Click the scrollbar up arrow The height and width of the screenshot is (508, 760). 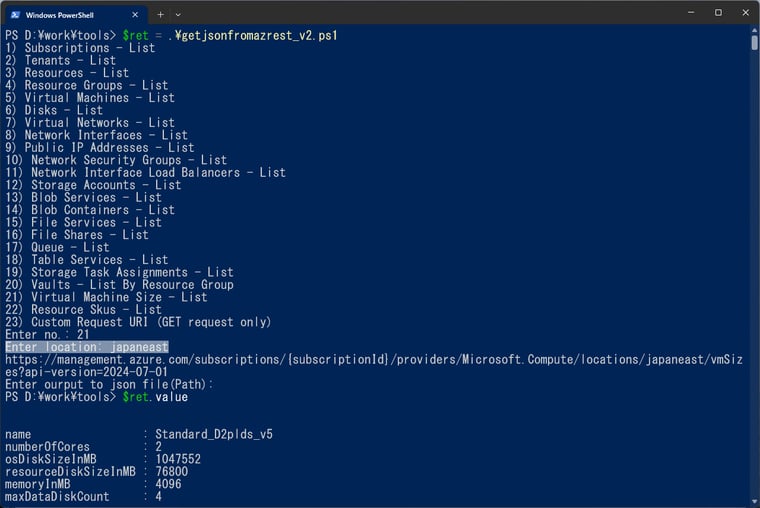click(755, 30)
